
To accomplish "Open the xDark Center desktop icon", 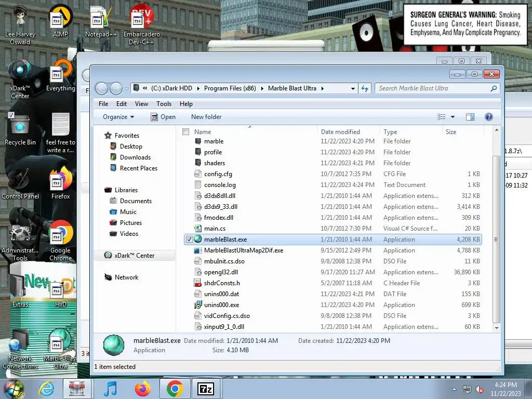I will [20, 79].
